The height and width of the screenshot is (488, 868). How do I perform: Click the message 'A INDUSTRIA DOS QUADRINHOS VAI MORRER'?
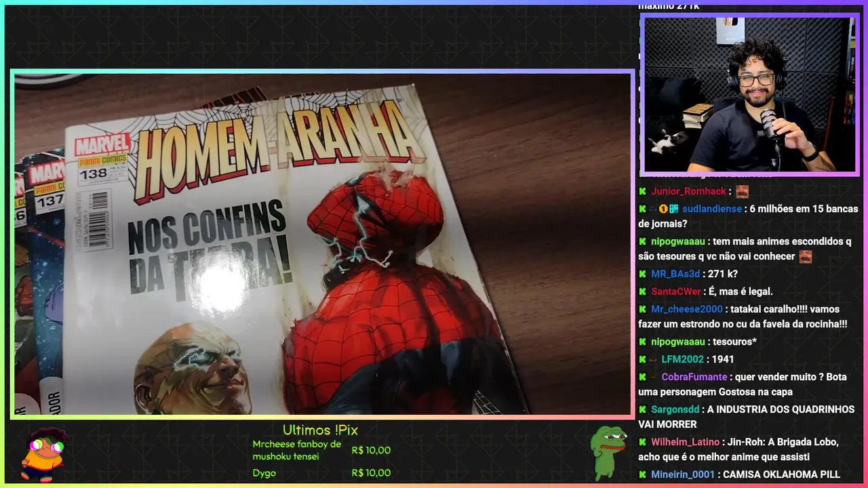coord(748,417)
